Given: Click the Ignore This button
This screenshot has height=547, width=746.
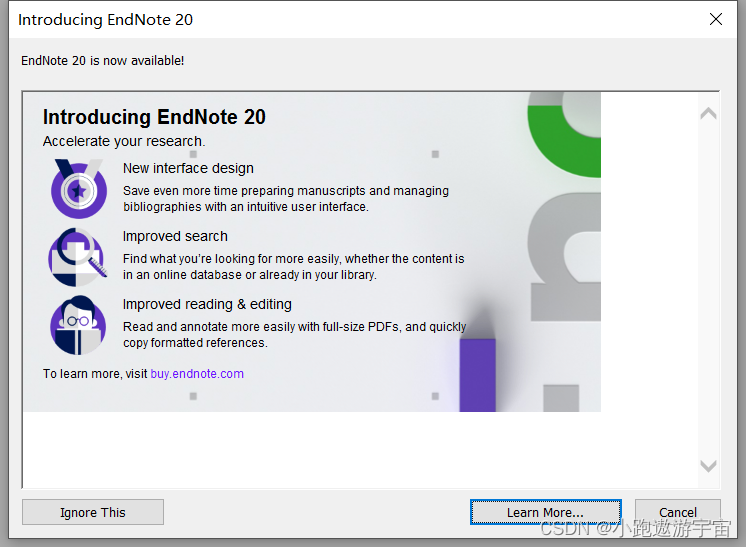Looking at the screenshot, I should tap(93, 512).
